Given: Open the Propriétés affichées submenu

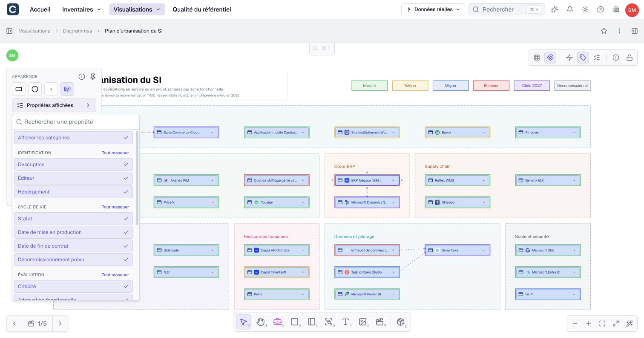Looking at the screenshot, I should click(54, 105).
